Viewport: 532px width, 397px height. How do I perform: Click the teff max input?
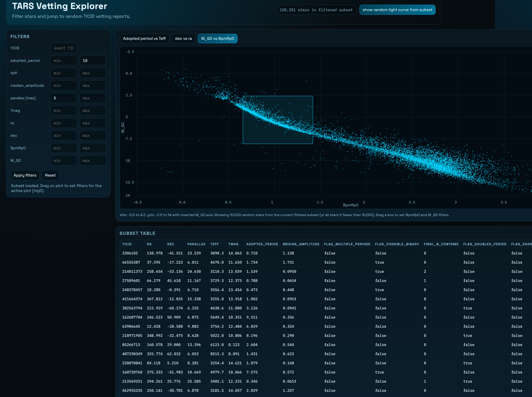coord(93,73)
